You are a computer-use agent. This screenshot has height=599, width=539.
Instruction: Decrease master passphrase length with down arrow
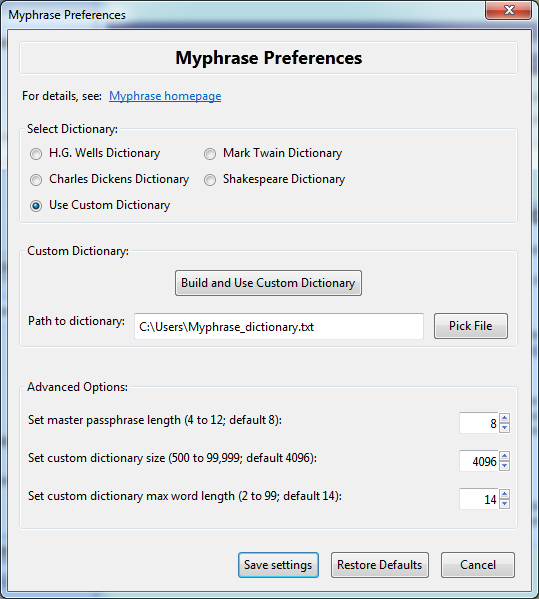pyautogui.click(x=504, y=428)
